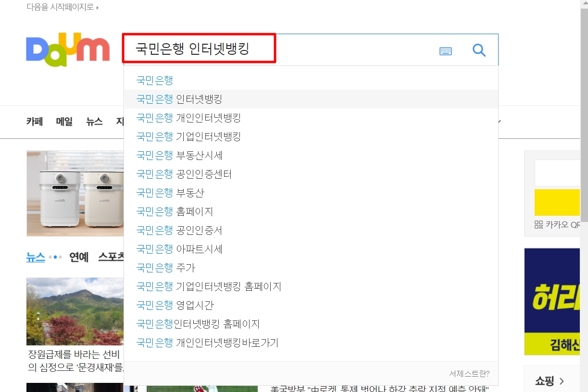This screenshot has width=588, height=392.
Task: Click the yellow login button
Action: [557, 202]
